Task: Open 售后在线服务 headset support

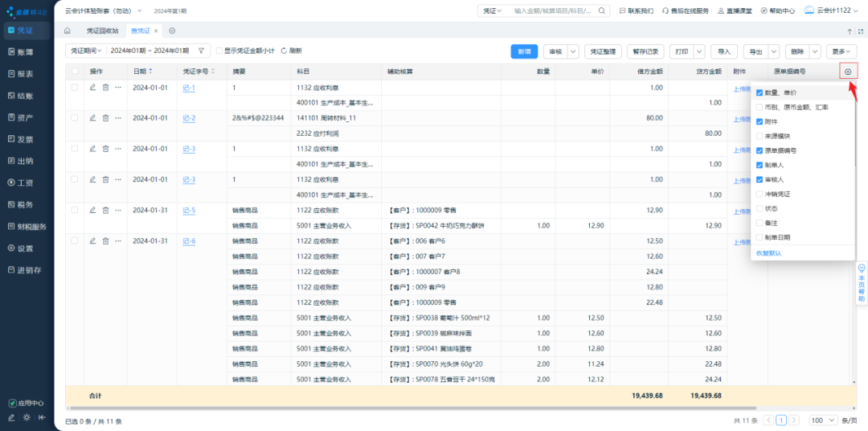Action: coord(686,10)
